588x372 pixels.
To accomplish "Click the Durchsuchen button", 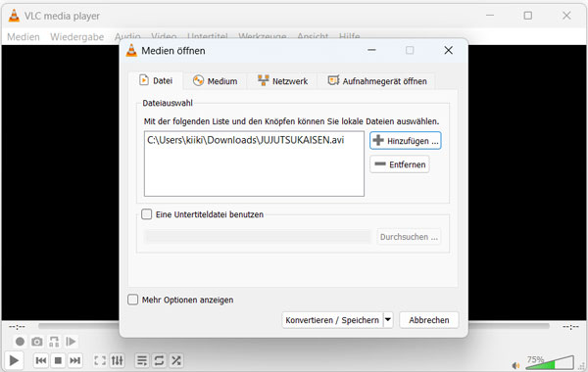I will coord(409,237).
